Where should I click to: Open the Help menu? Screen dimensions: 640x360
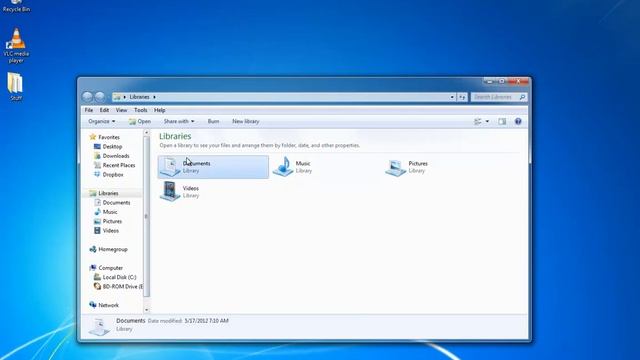coord(160,110)
